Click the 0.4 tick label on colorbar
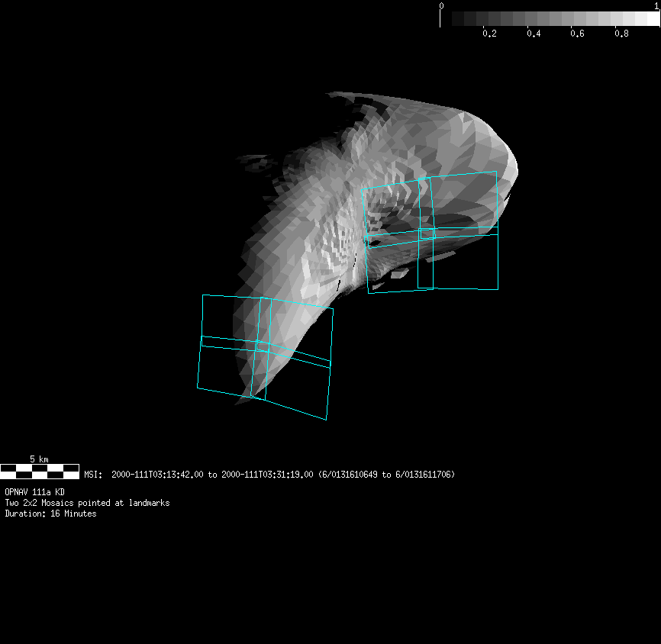This screenshot has width=661, height=644. tap(534, 34)
